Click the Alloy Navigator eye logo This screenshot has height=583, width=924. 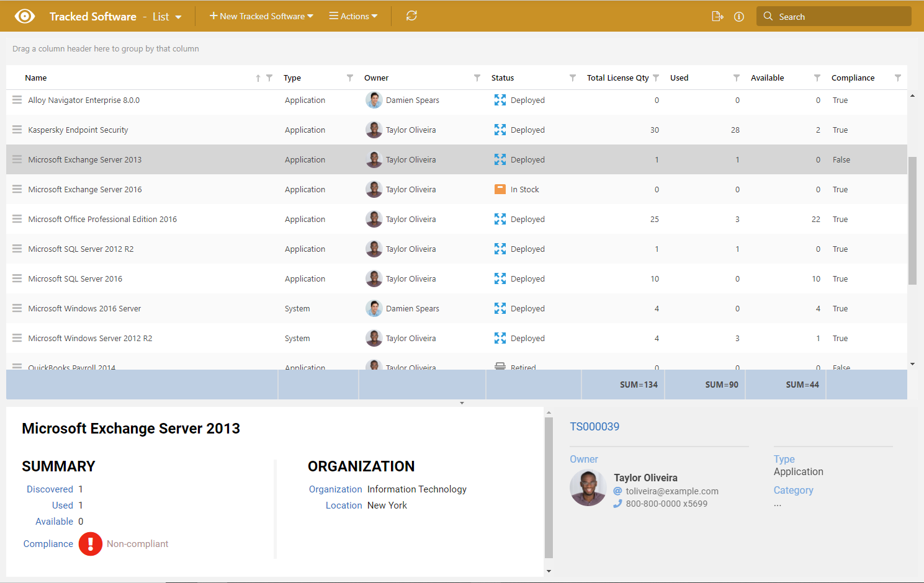point(25,16)
